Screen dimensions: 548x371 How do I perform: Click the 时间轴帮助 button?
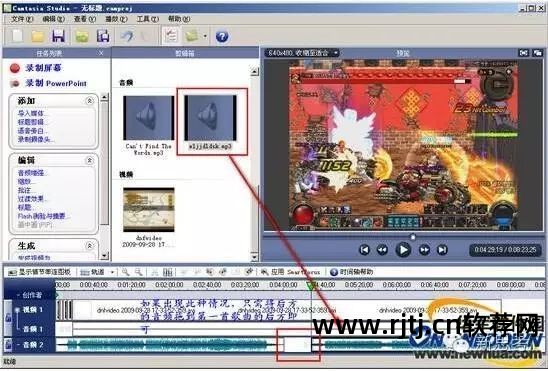[x=352, y=272]
